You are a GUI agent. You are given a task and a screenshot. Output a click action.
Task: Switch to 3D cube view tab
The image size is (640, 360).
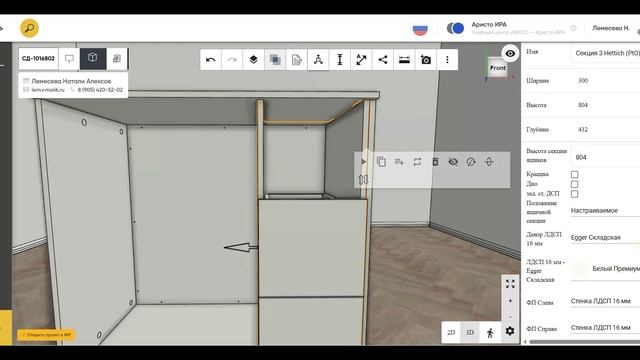[x=93, y=58]
